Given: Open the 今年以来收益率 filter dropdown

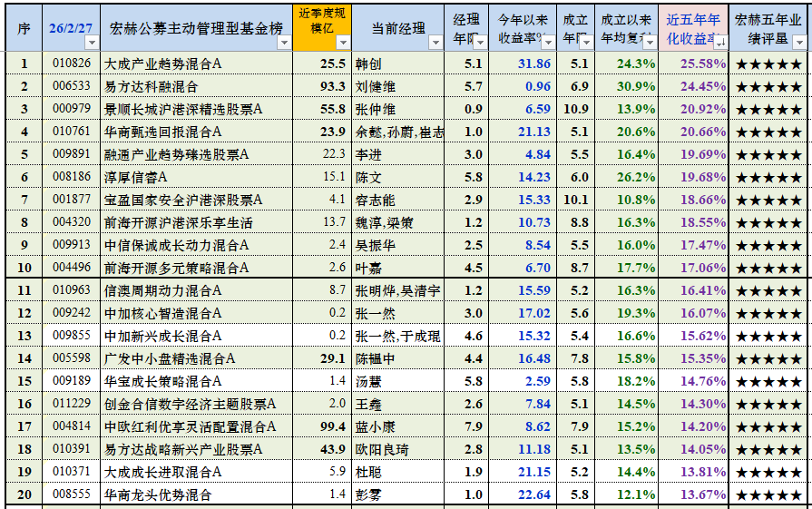Looking at the screenshot, I should point(548,42).
